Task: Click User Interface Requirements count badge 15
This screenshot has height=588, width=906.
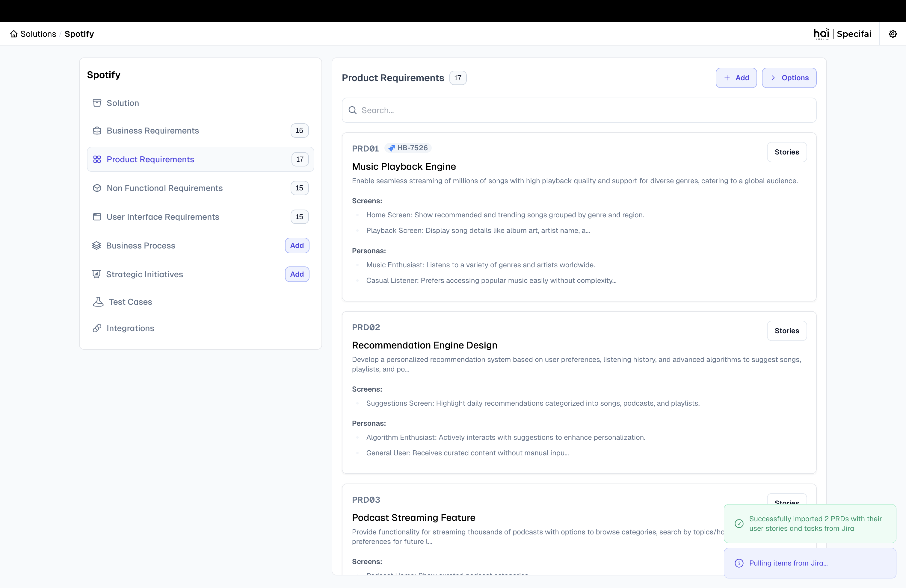Action: [300, 217]
